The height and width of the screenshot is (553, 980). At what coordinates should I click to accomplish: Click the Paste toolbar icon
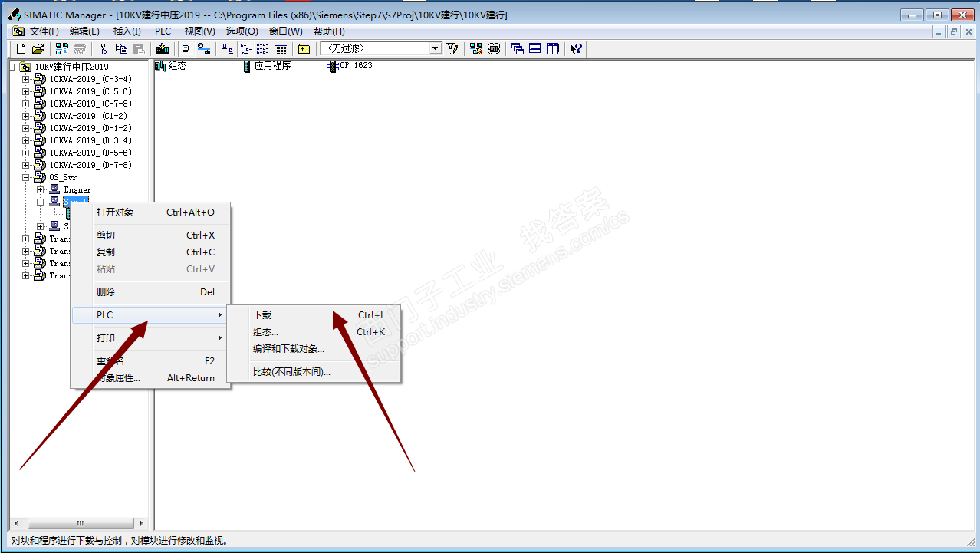coord(139,48)
